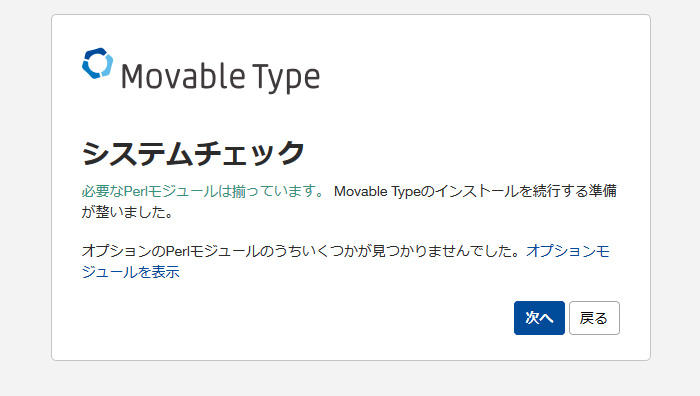The height and width of the screenshot is (396, 700).
Task: Click the システムチェック heading
Action: (193, 153)
